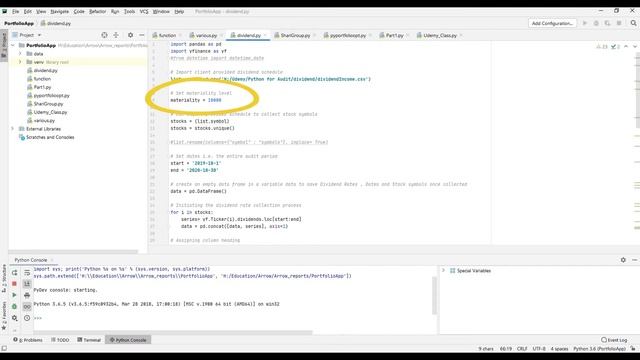
Task: Click 4 spaces indent in status bar
Action: click(x=559, y=349)
